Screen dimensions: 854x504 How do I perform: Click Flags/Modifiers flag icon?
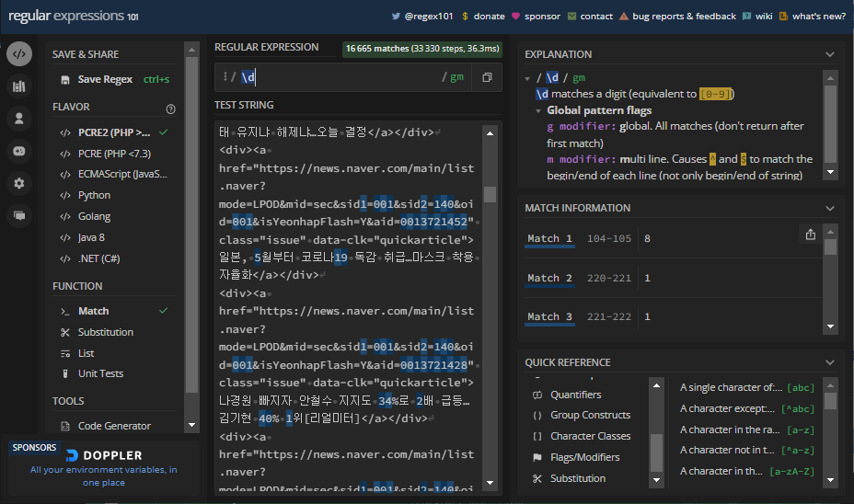[537, 458]
